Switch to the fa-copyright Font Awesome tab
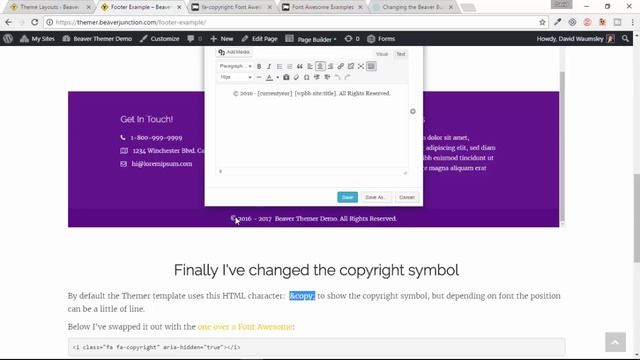 click(231, 7)
